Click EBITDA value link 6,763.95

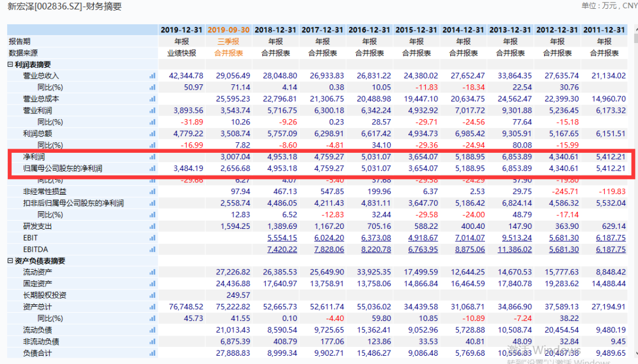423,250
